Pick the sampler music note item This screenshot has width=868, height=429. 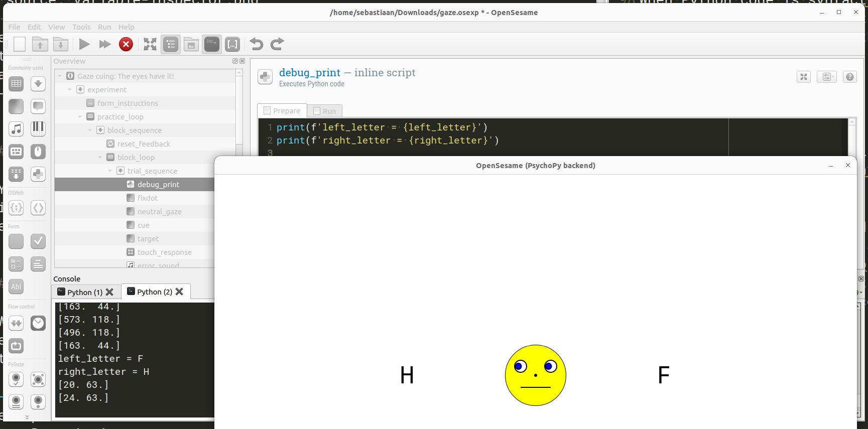tap(16, 129)
